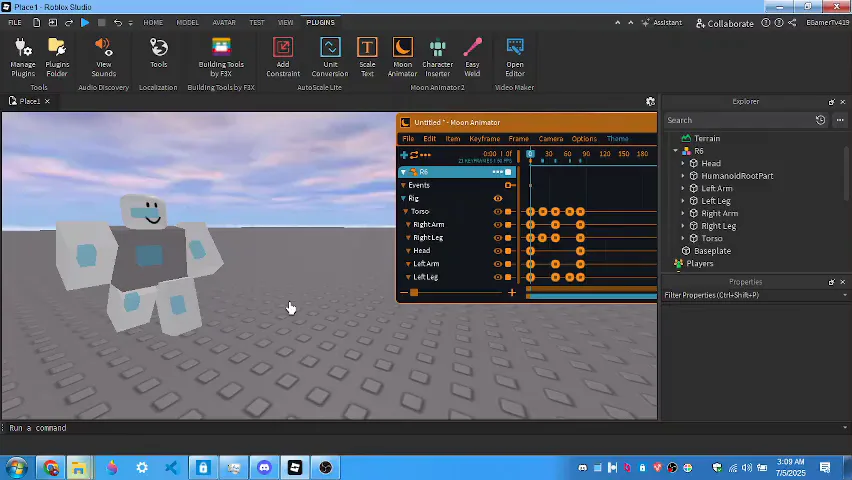Toggle visibility of the Rig track
This screenshot has height=480, width=852.
pyautogui.click(x=498, y=198)
